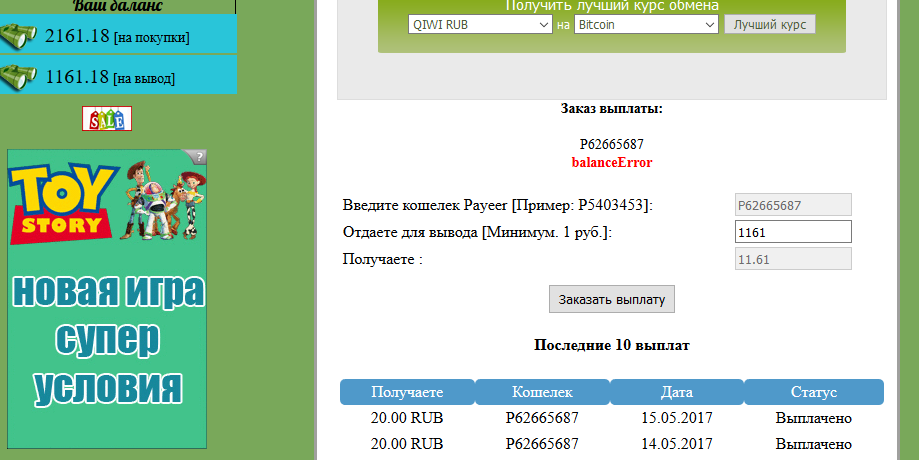Click the Payeer wallet field P62665687
This screenshot has width=919, height=460.
(x=793, y=205)
